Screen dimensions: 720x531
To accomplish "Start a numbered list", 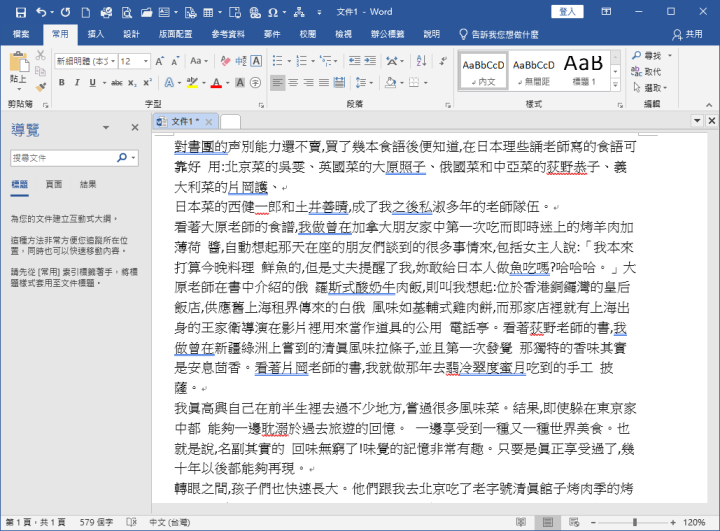I will [301, 61].
